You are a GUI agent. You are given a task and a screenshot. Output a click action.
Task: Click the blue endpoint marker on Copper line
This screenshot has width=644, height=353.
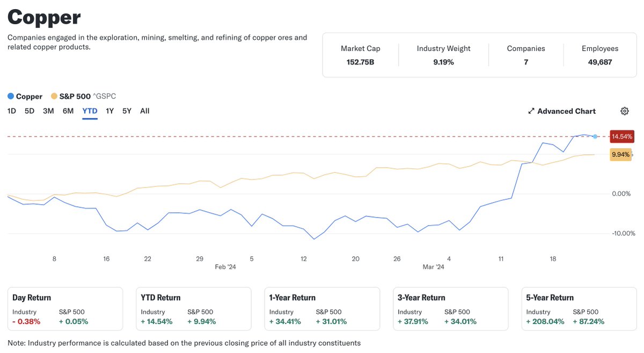point(595,136)
